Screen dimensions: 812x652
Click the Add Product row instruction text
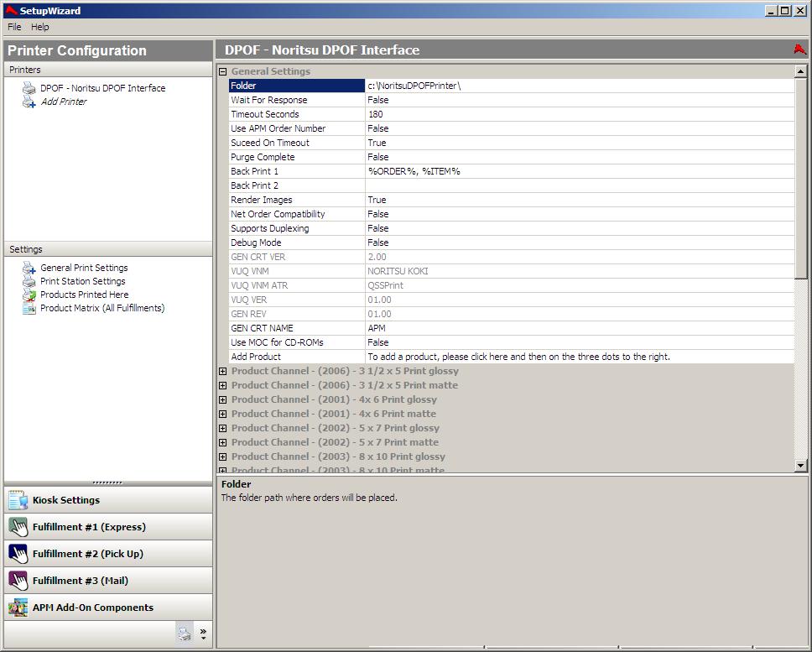tap(518, 357)
